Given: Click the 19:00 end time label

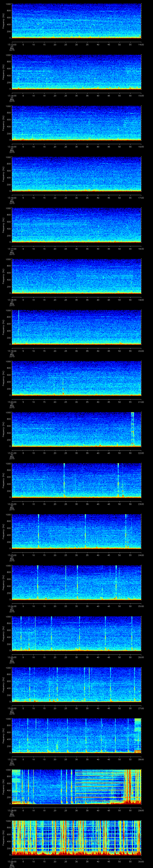Looking at the screenshot, I should point(141,300).
